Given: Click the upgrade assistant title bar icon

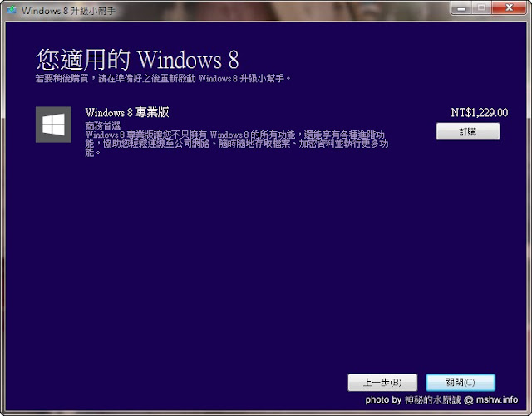Looking at the screenshot, I should [x=12, y=10].
